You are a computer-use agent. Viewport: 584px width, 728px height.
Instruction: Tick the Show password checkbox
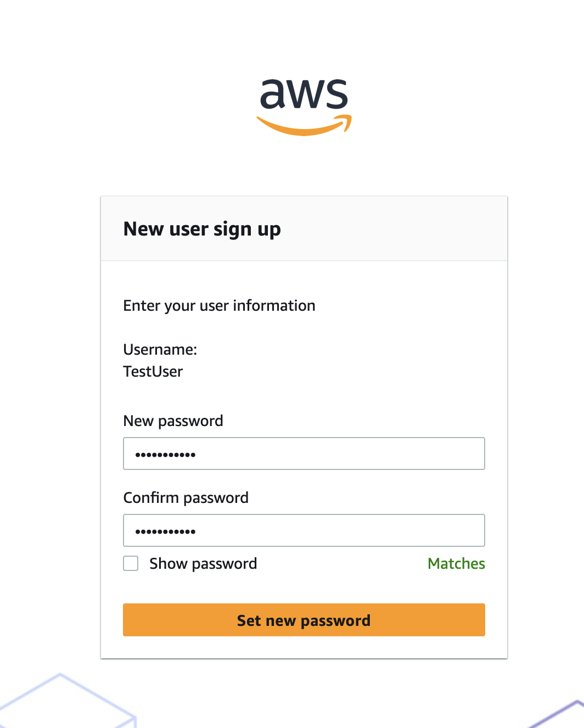click(x=131, y=563)
